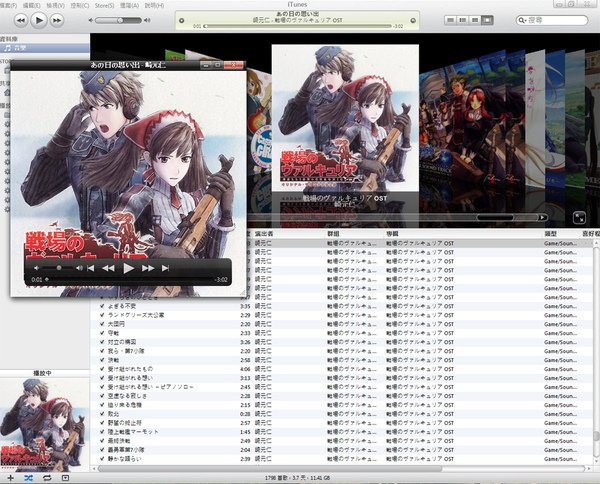Image resolution: width=600 pixels, height=484 pixels.
Task: Uncheck the 敗北 song lasting 0:28
Action: coord(102,414)
